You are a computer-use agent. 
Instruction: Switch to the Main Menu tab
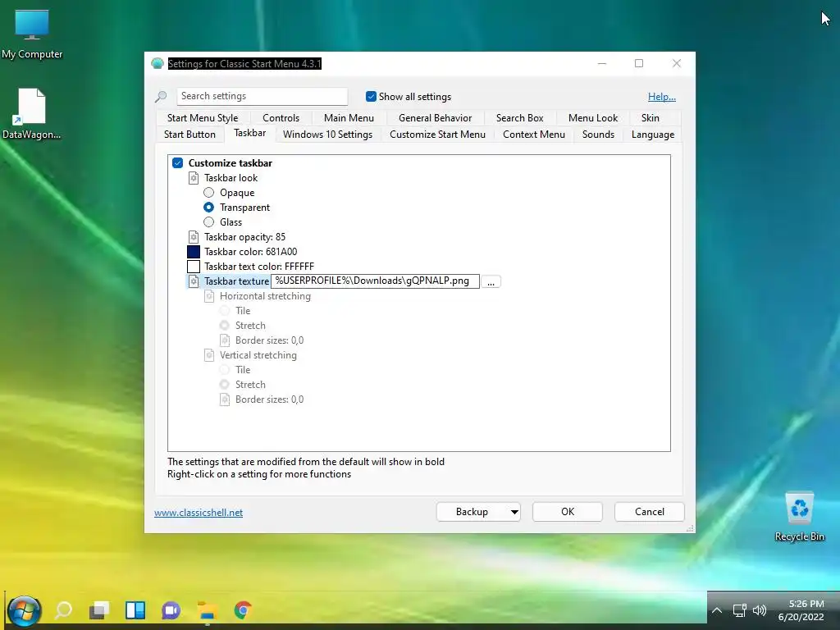(x=349, y=118)
